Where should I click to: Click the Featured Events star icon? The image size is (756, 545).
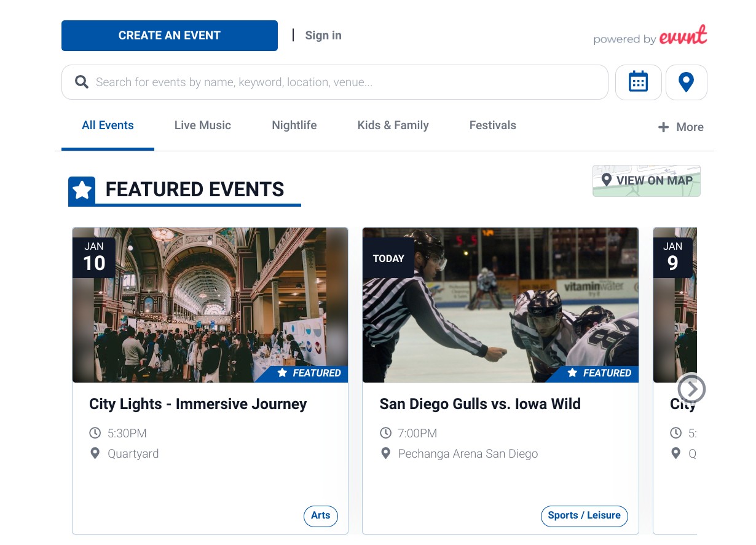(82, 191)
